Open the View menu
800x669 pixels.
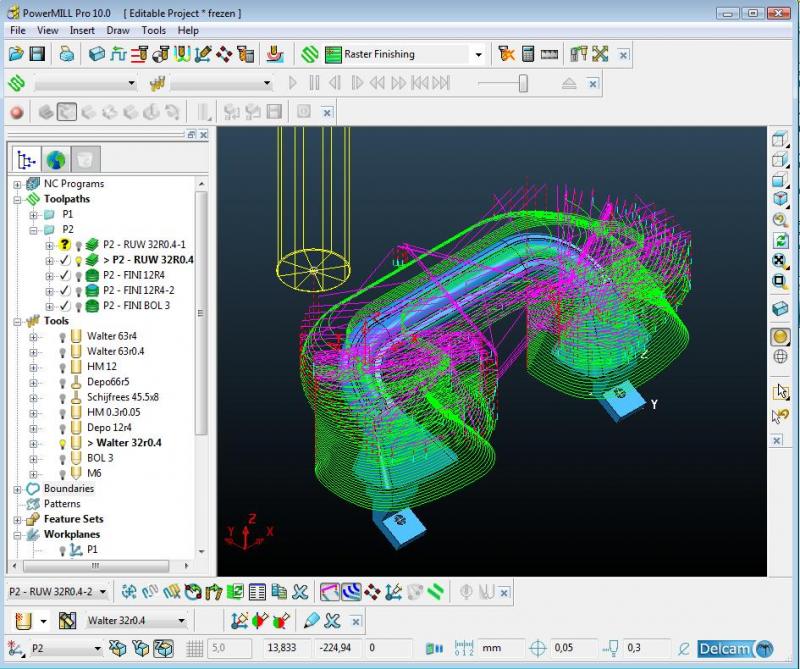click(47, 31)
